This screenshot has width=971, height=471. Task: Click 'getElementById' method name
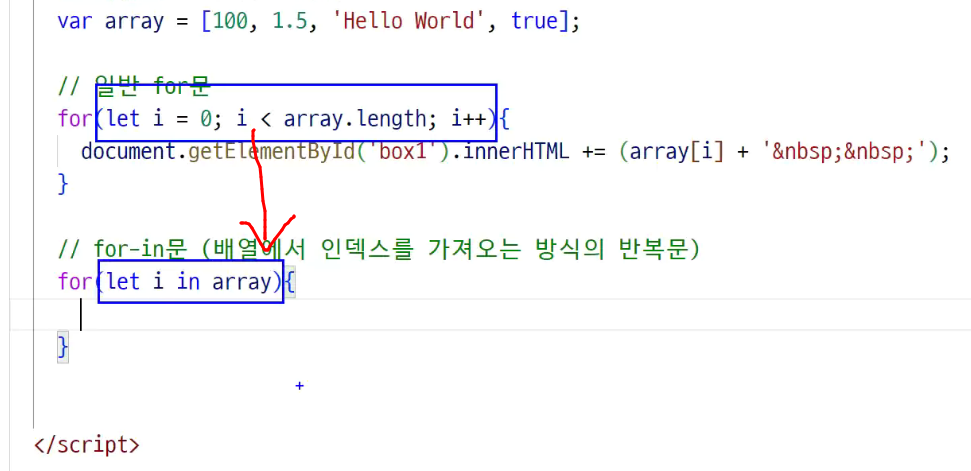pos(272,152)
